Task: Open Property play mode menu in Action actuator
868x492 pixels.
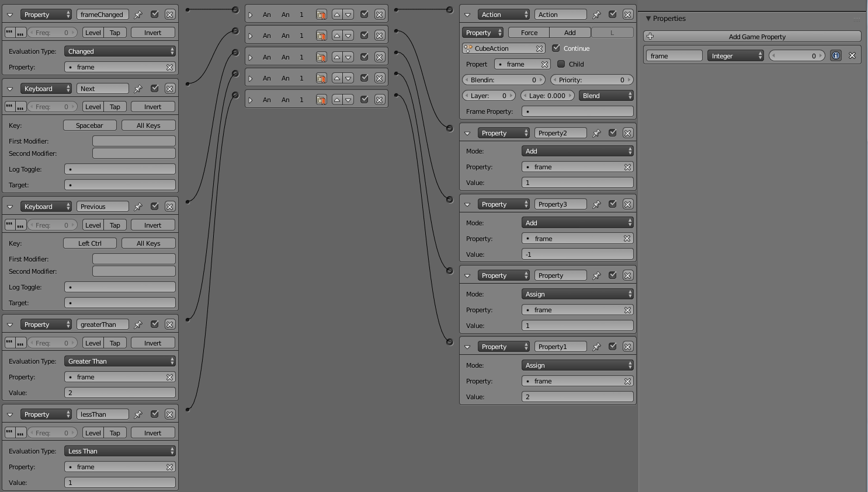Action: [x=482, y=33]
